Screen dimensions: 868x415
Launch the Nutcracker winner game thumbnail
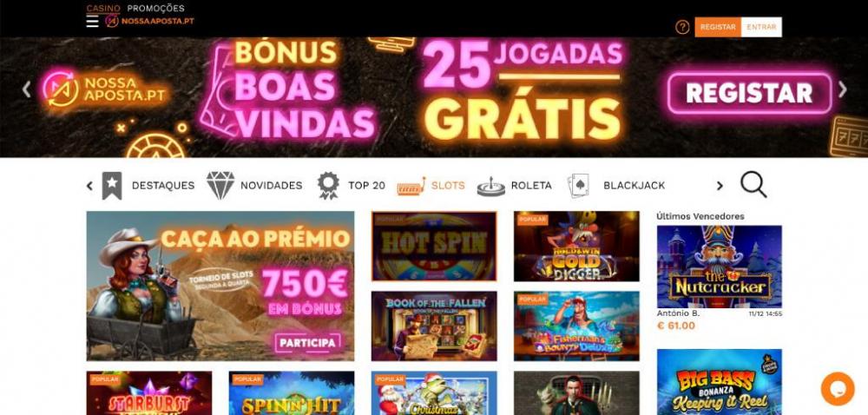[719, 267]
